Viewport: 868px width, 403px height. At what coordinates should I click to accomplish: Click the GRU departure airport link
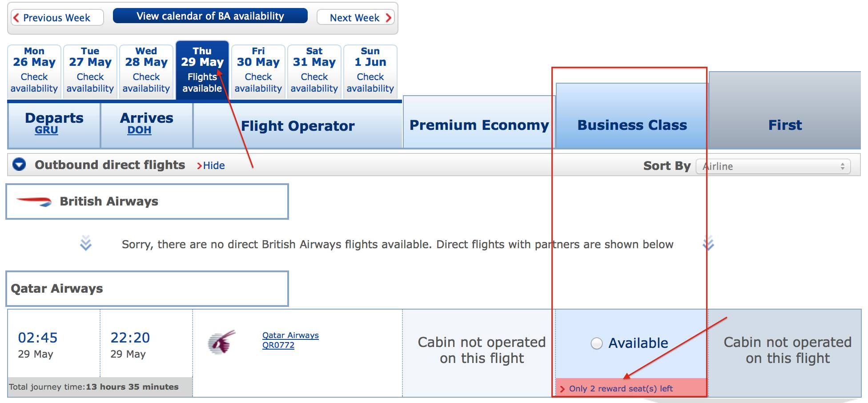point(46,130)
